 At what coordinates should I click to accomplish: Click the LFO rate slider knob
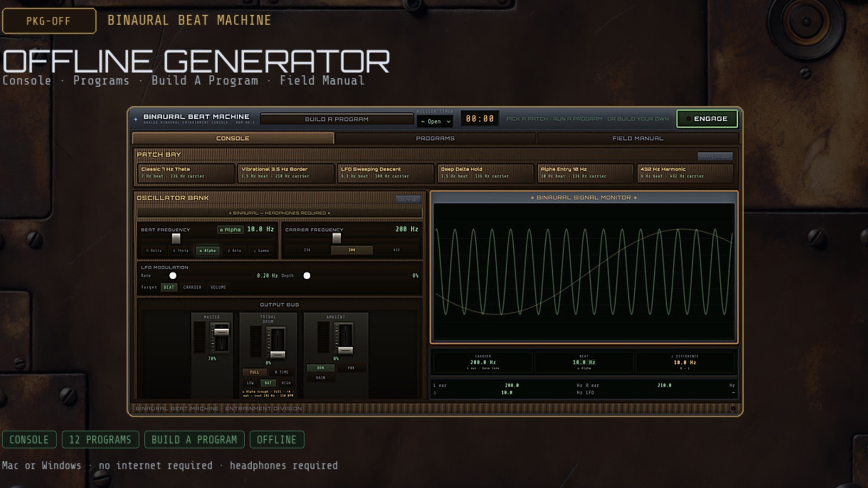click(173, 275)
